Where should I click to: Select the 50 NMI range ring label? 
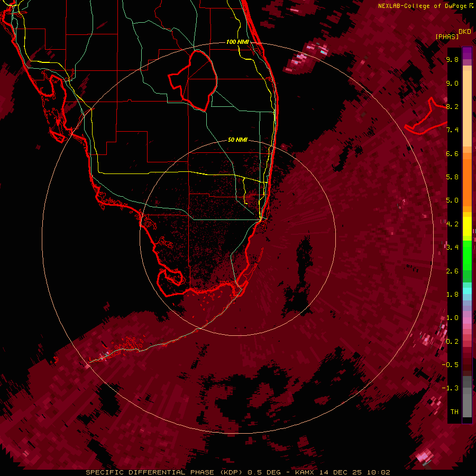pyautogui.click(x=237, y=140)
